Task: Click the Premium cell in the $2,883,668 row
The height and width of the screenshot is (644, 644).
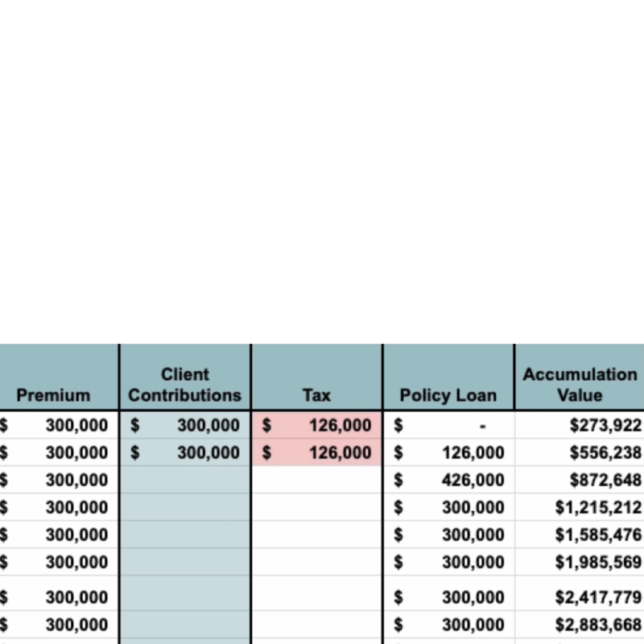Action: click(59, 625)
